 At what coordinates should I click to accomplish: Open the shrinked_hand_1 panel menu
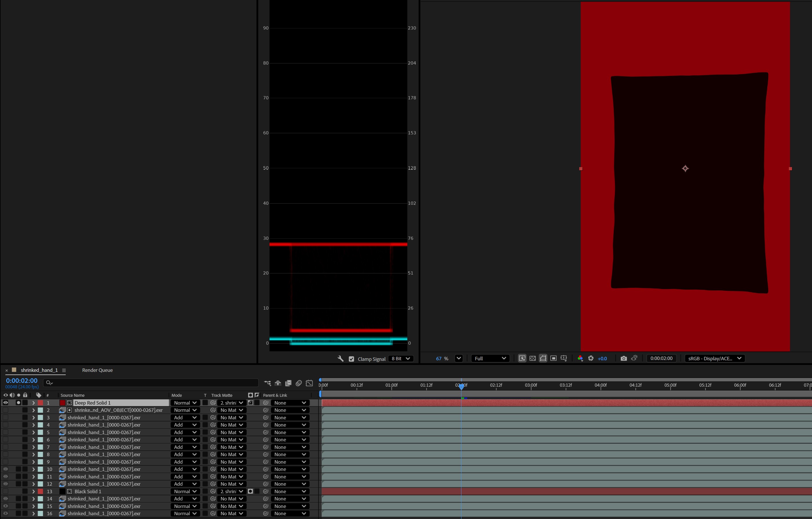point(64,370)
